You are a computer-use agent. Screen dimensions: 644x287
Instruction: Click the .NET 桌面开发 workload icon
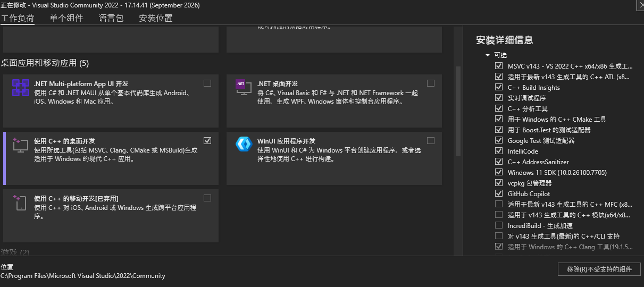(243, 88)
